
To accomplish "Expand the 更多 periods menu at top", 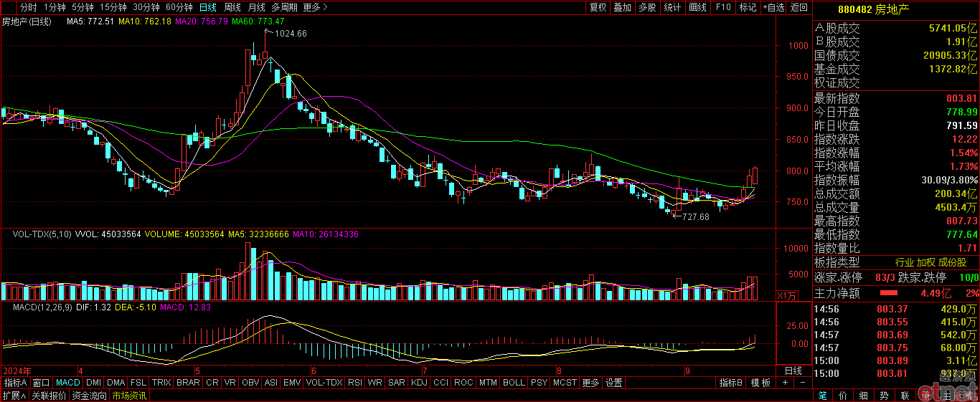I will tap(315, 7).
